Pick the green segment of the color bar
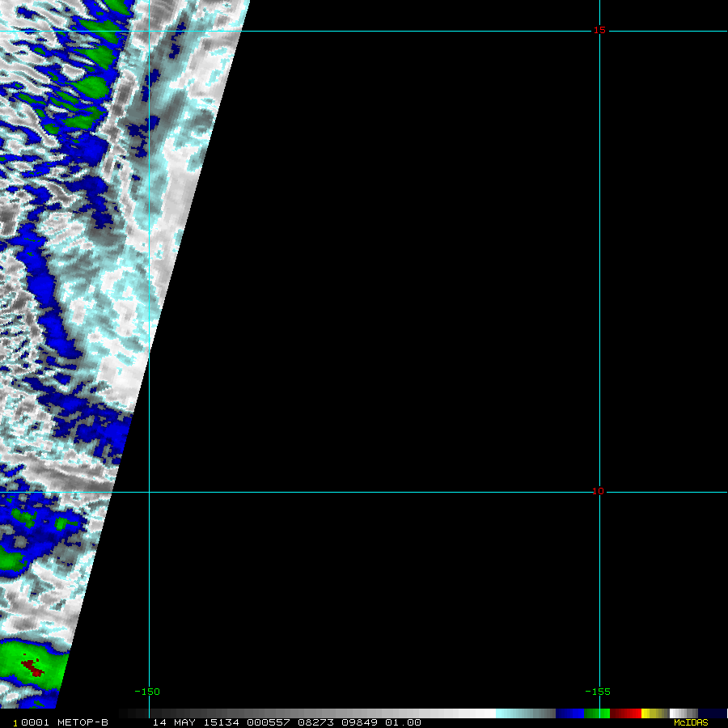This screenshot has width=728, height=728. pos(597,713)
